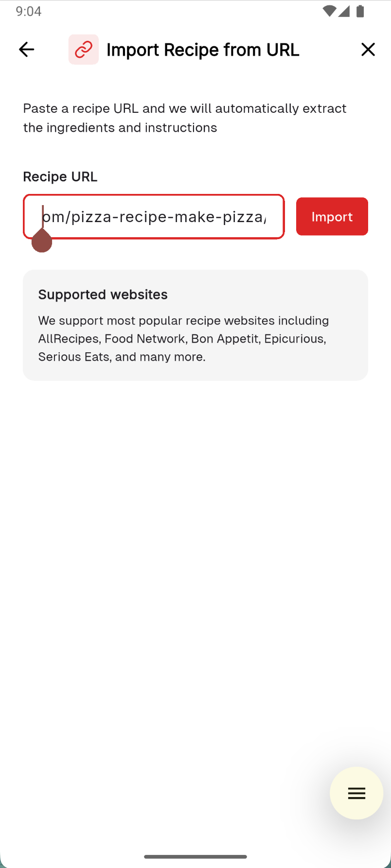Click the Import button
The height and width of the screenshot is (868, 391).
point(332,216)
